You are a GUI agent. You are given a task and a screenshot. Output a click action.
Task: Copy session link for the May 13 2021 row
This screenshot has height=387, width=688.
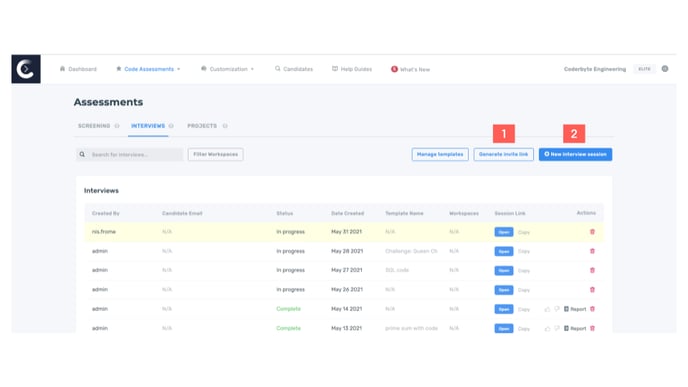pos(524,329)
